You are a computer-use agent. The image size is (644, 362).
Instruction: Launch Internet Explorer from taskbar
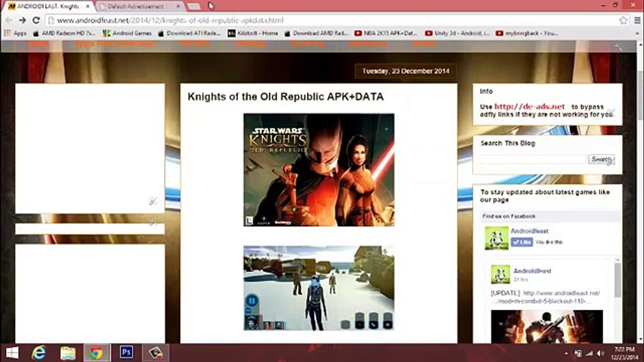(39, 353)
